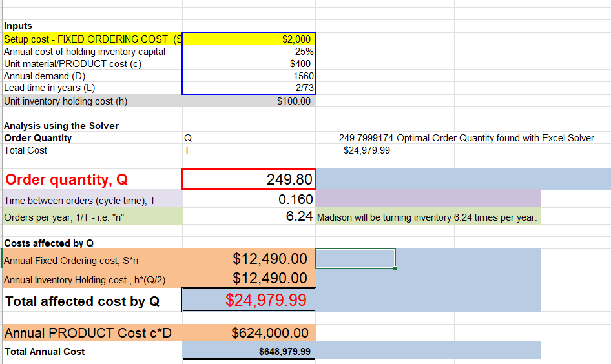Select the 'Inputs' heading cell

point(92,26)
